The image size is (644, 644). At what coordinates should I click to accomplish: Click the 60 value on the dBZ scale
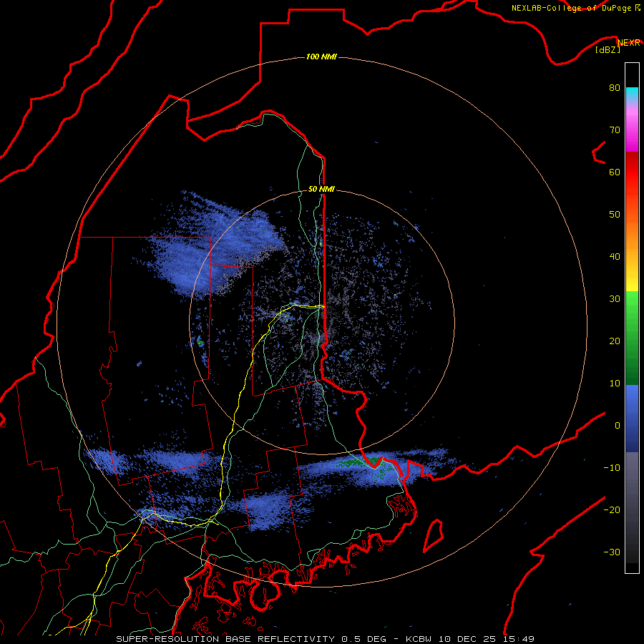(x=615, y=172)
